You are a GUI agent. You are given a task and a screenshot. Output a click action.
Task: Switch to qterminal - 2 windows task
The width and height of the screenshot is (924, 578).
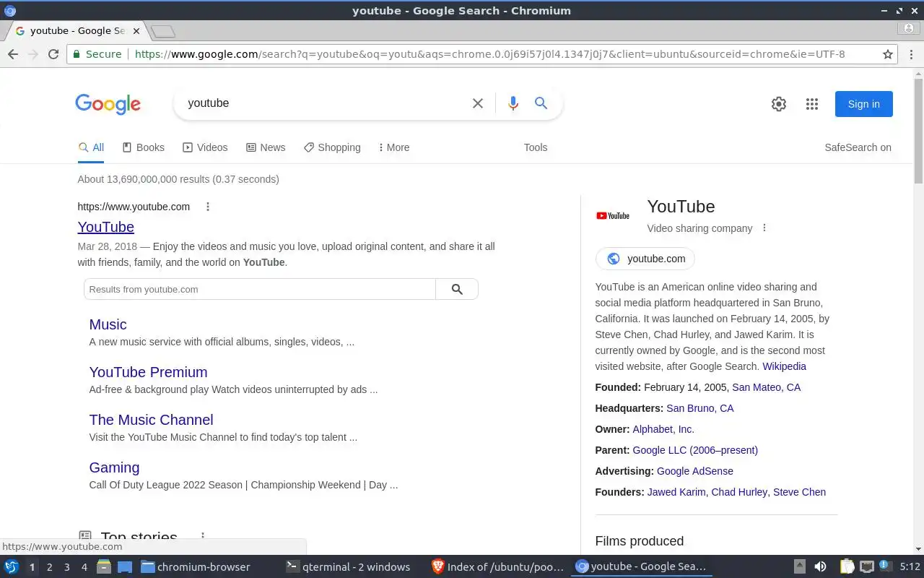(x=349, y=567)
